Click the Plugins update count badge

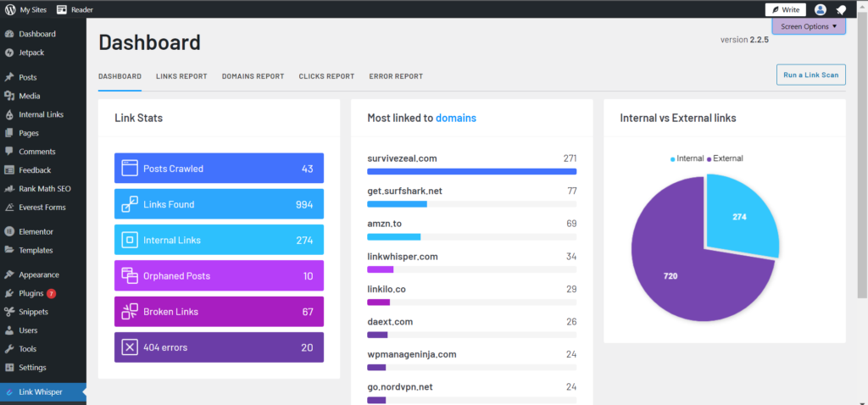(x=51, y=293)
